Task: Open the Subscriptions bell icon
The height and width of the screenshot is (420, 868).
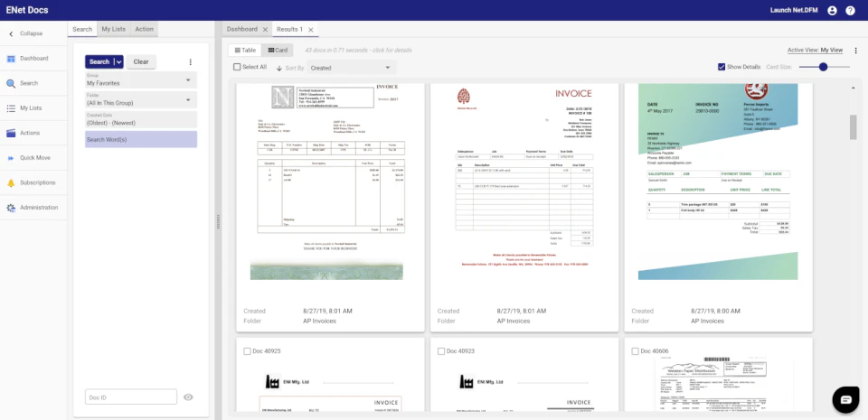Action: [x=11, y=183]
